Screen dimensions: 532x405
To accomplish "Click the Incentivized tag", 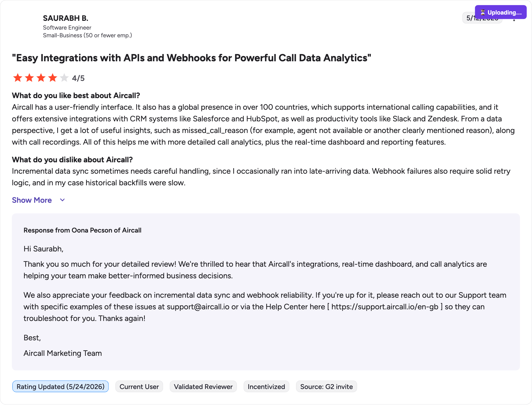I will 266,387.
